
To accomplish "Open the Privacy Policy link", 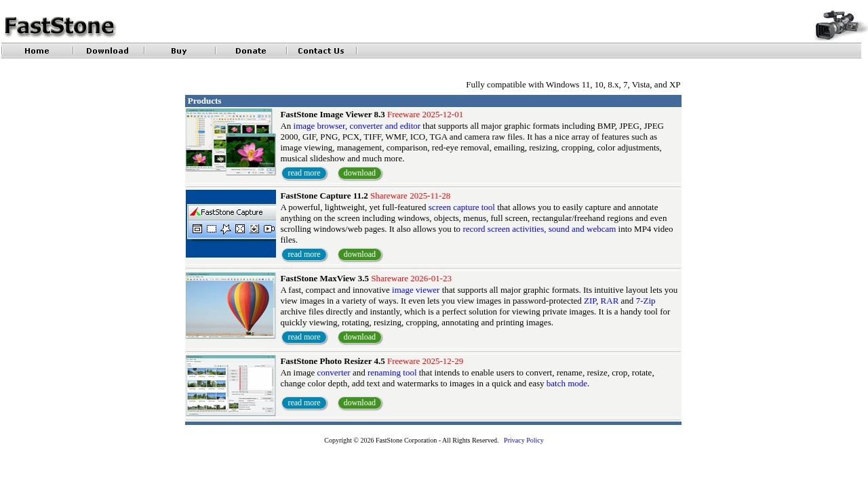I will 523,440.
